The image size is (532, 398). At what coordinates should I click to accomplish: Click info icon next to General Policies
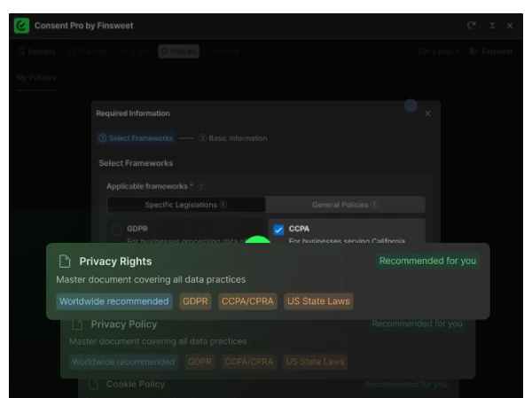[374, 205]
